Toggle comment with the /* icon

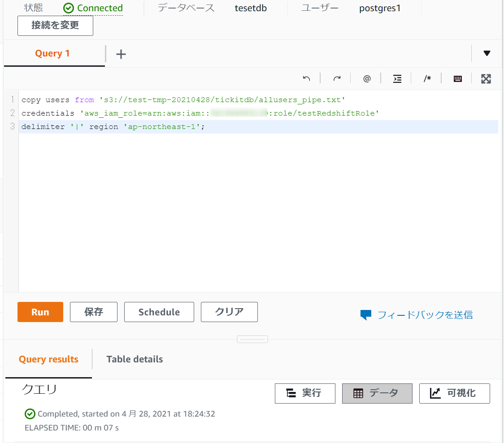pyautogui.click(x=427, y=78)
